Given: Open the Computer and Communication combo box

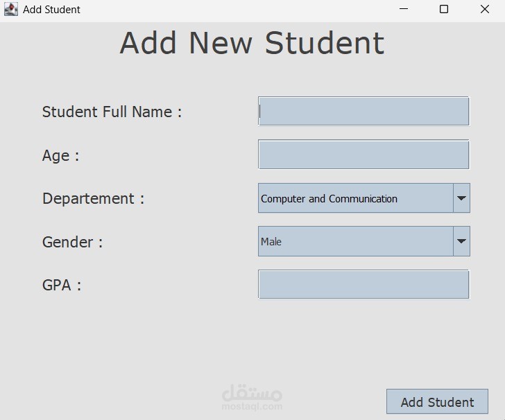Looking at the screenshot, I should tap(355, 199).
